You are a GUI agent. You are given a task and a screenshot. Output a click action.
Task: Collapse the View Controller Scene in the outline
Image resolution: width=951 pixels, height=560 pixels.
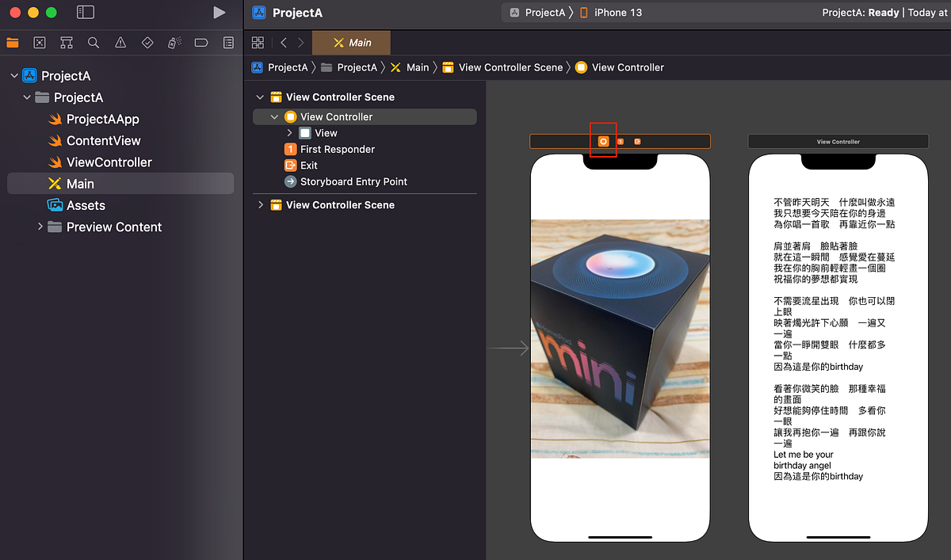pos(260,97)
